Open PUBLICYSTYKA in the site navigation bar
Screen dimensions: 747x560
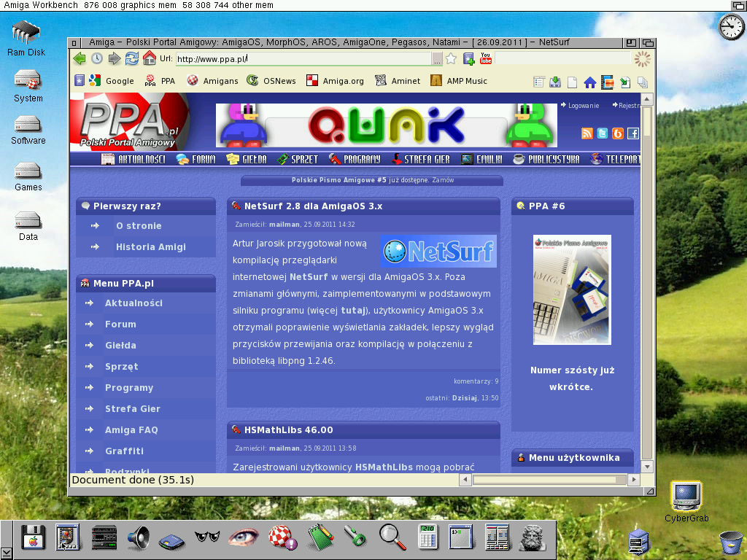click(546, 159)
